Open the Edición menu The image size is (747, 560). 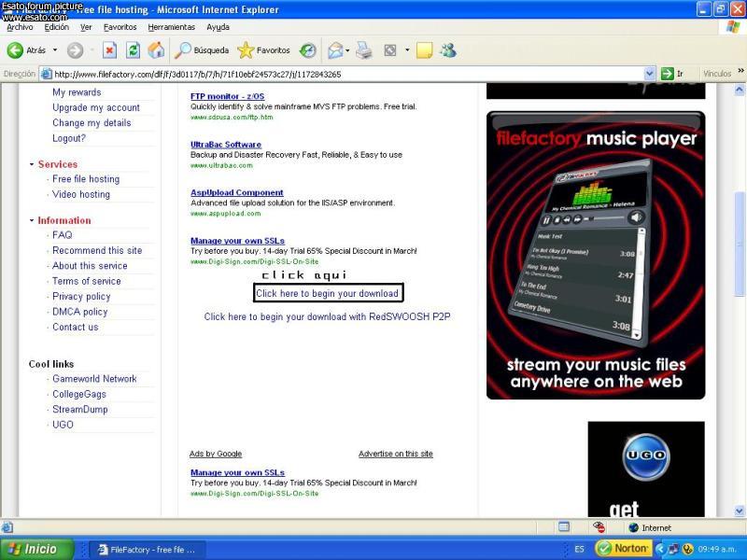coord(57,27)
